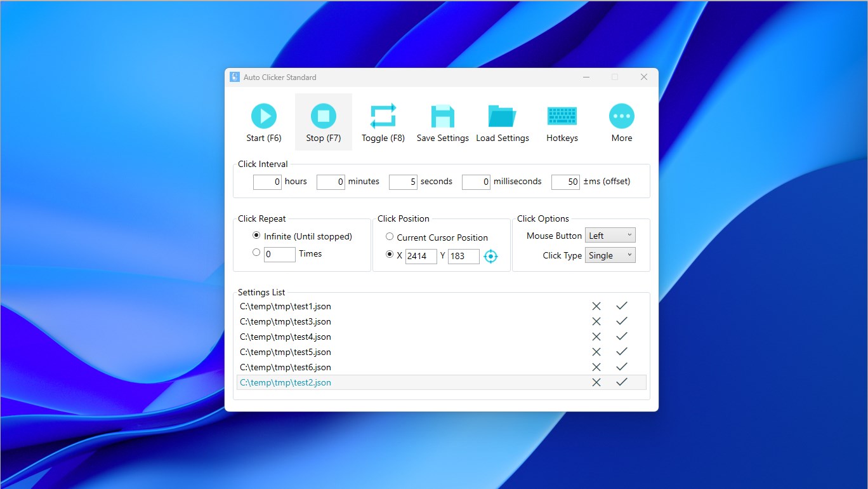The image size is (868, 489).
Task: Minimize the Auto Clicker Standard window
Action: (586, 77)
